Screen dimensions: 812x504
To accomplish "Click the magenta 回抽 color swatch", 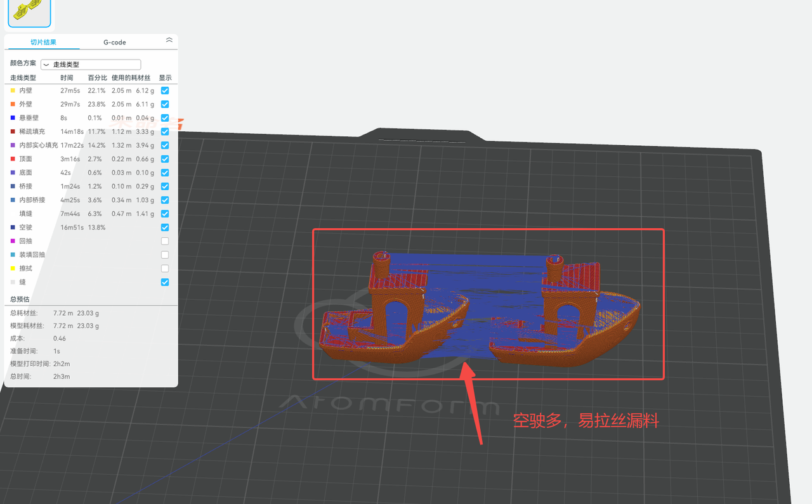I will (13, 241).
